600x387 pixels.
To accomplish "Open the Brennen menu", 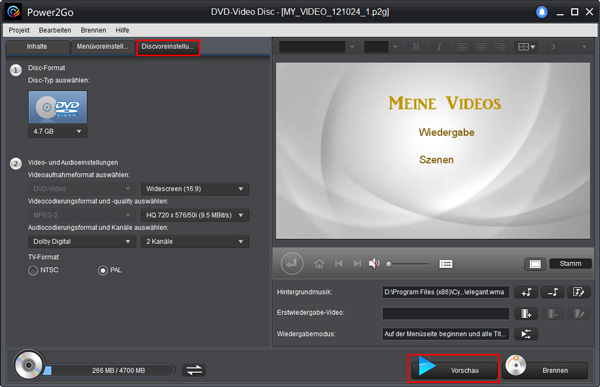I will coord(93,30).
